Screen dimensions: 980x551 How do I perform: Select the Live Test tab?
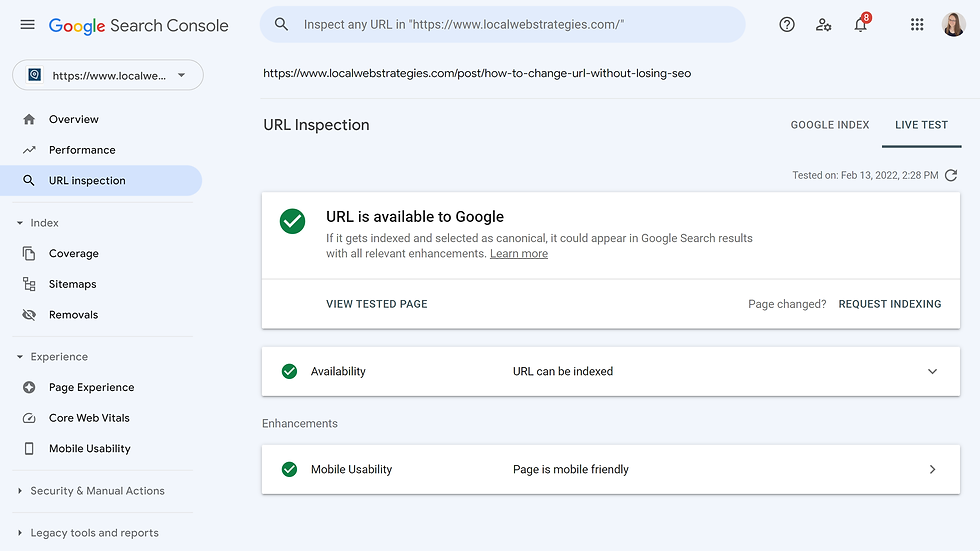(x=921, y=125)
